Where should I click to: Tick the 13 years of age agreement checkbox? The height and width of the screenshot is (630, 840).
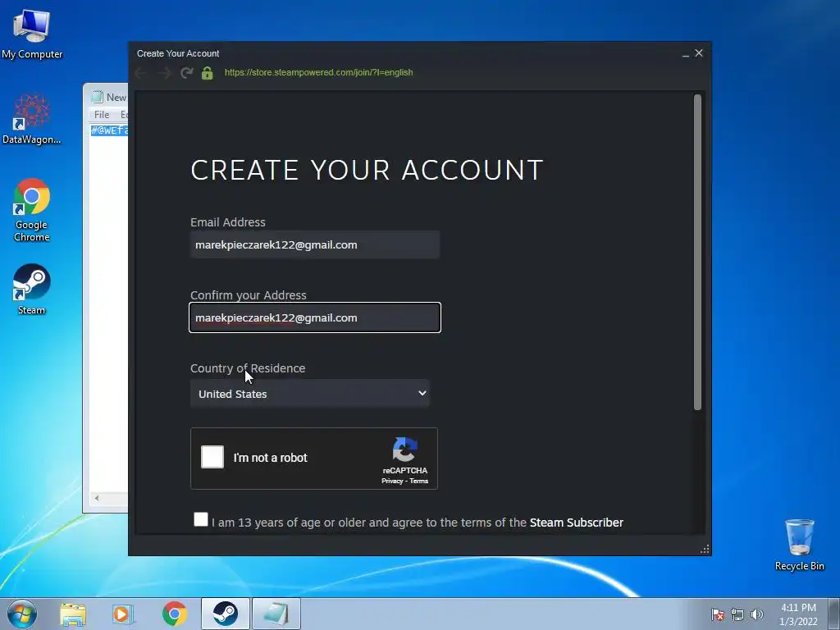pos(201,519)
